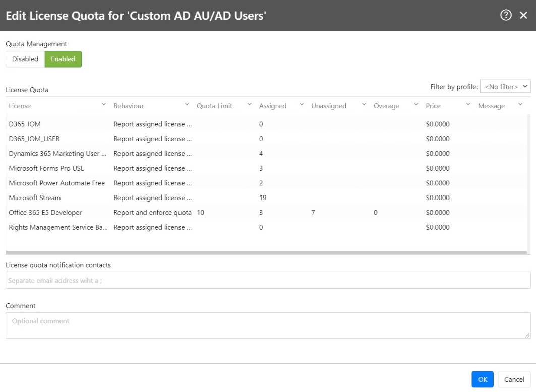Sort by the Overage column header
Screen dimensions: 536x392
coord(386,106)
